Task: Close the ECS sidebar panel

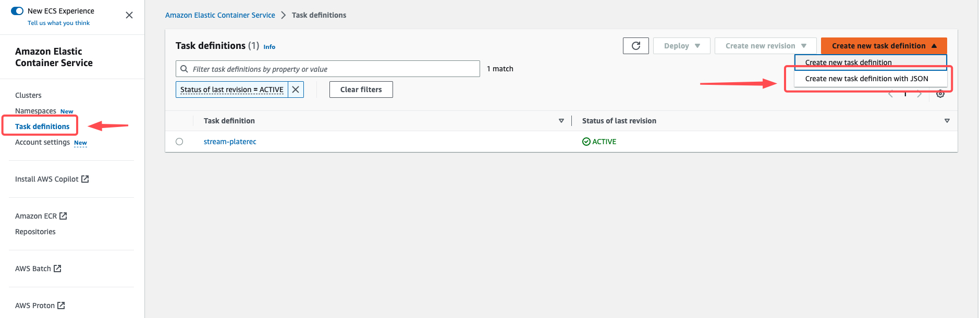Action: [129, 15]
